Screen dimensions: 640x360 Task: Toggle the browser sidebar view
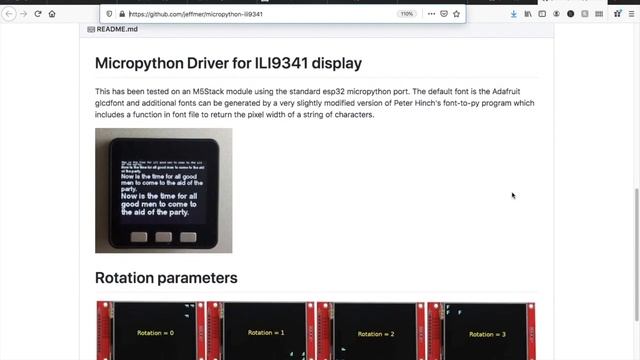point(542,14)
